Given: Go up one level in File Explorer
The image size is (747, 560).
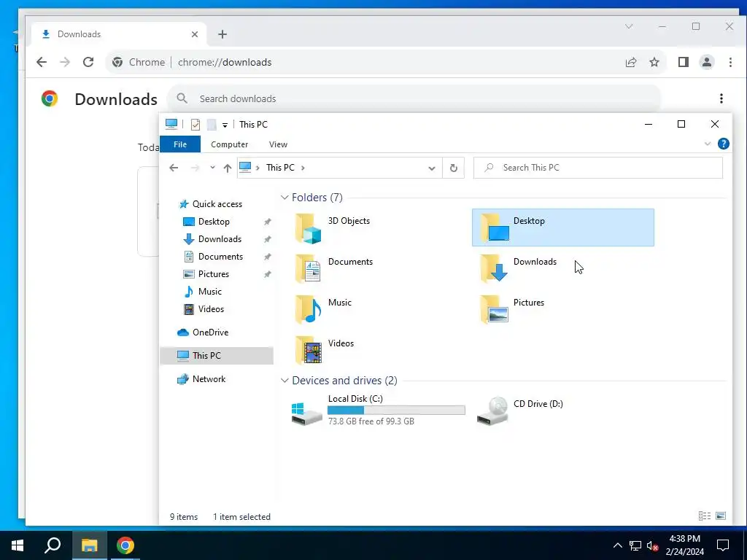Looking at the screenshot, I should [228, 168].
